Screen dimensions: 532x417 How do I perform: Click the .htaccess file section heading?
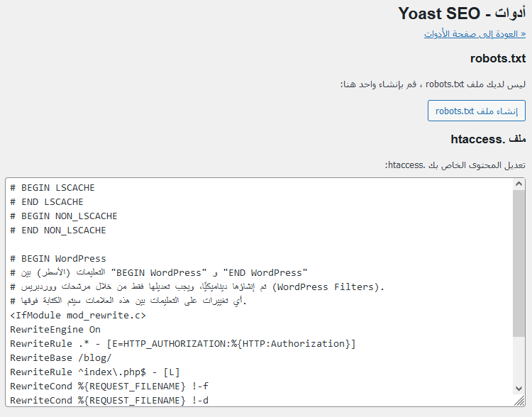[488, 139]
